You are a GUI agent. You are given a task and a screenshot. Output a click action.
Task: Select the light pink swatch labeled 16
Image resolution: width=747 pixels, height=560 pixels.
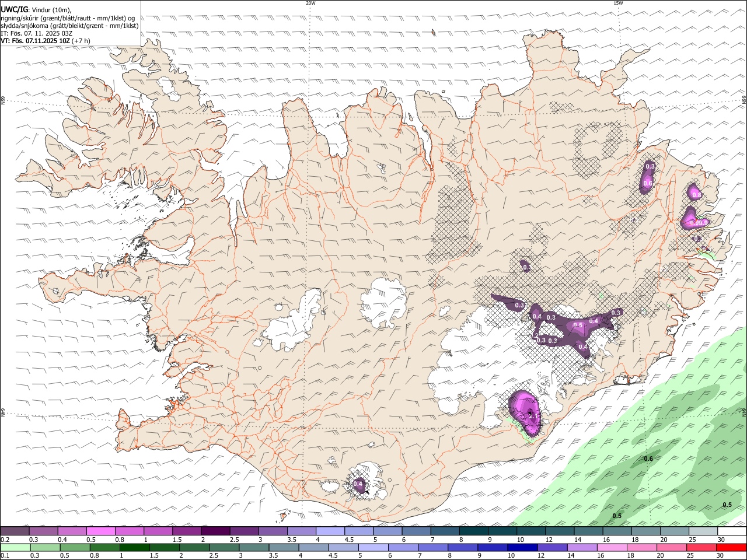coord(611,548)
